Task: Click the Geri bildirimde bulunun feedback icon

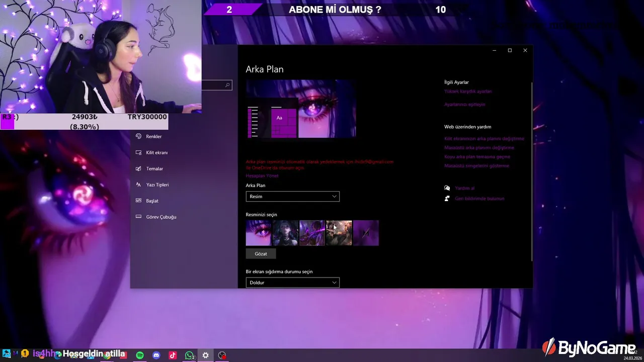Action: pos(447,199)
